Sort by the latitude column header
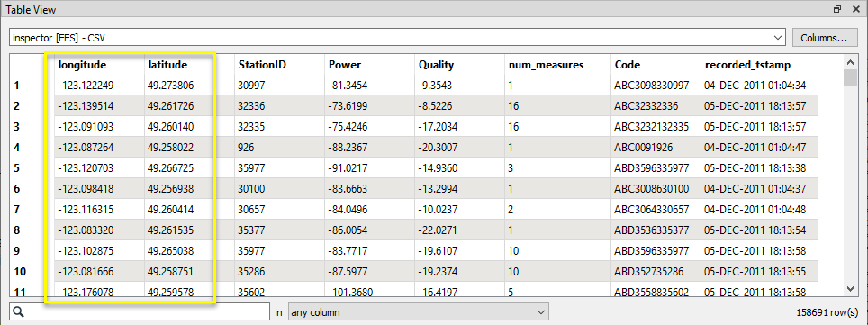The image size is (868, 325). pyautogui.click(x=189, y=65)
